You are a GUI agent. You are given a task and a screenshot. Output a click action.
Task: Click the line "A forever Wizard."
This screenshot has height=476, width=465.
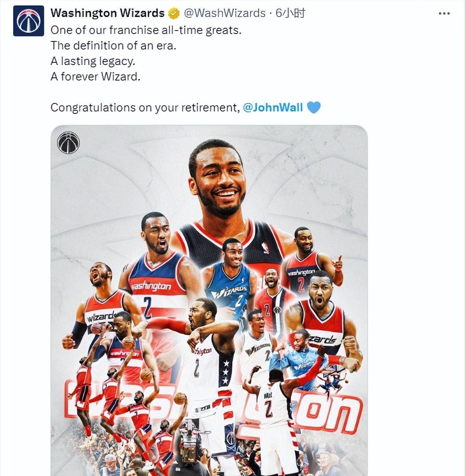[95, 76]
